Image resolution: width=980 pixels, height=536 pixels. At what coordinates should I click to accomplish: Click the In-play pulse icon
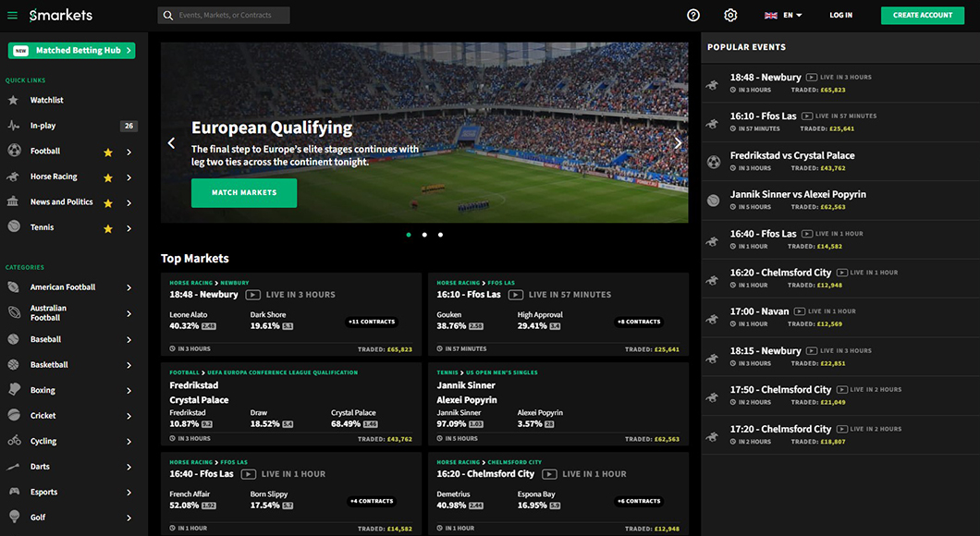pos(13,126)
